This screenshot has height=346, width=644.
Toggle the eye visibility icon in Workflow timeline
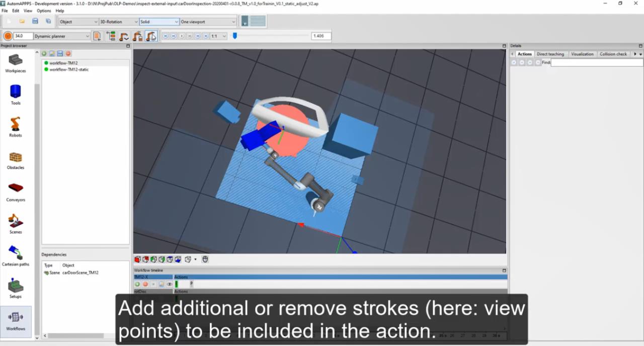tap(170, 284)
